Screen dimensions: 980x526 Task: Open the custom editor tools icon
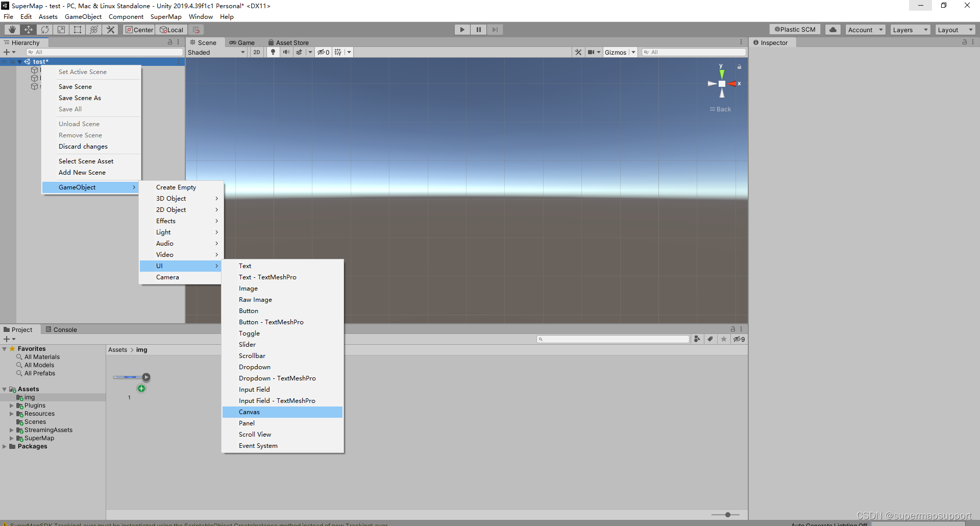[x=110, y=29]
